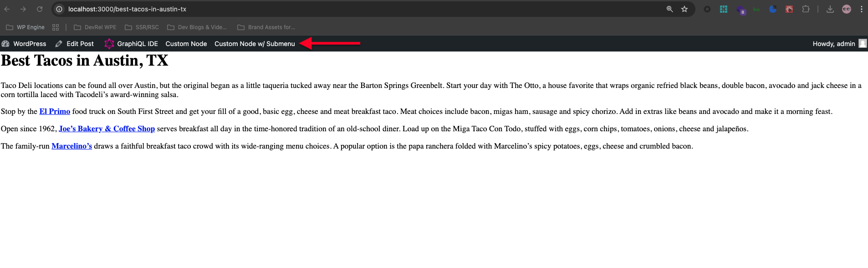Viewport: 868px width, 268px height.
Task: Open the Brand Assets for... bookmark folder
Action: click(x=266, y=27)
